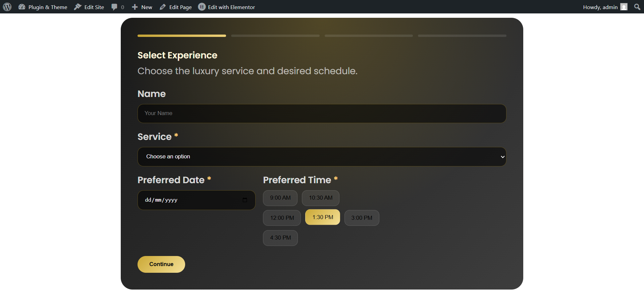Open the admin bar search icon
644x308 pixels.
pyautogui.click(x=637, y=7)
